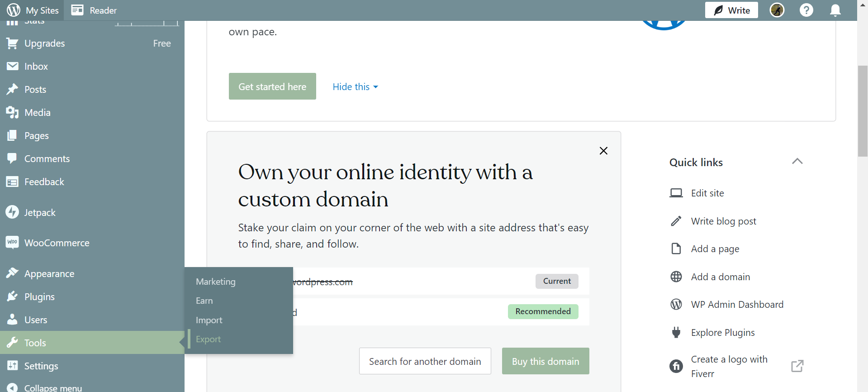Click the page vertical scrollbar thumb

(x=863, y=111)
